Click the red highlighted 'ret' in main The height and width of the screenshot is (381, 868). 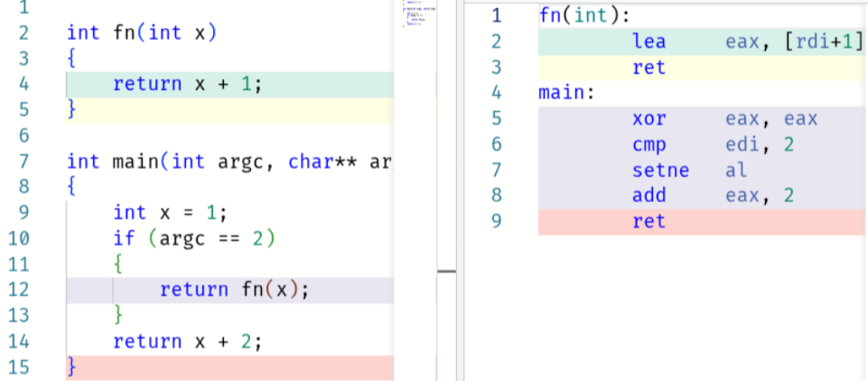649,221
